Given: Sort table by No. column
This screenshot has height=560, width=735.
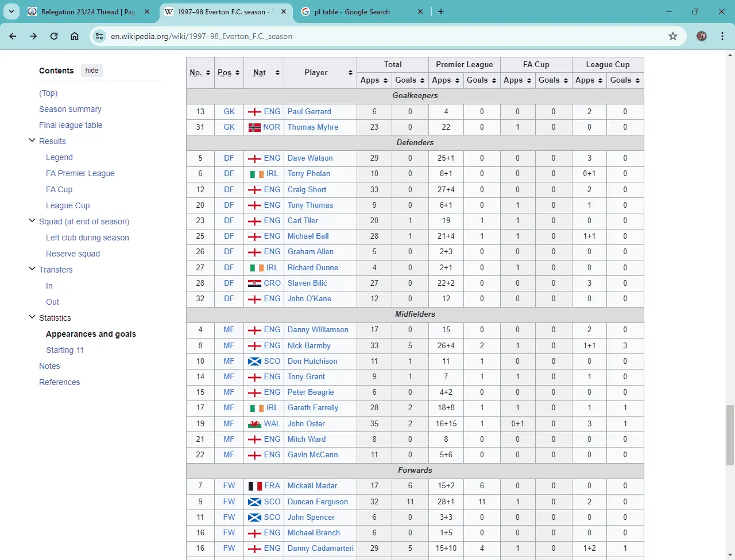Looking at the screenshot, I should coord(208,73).
